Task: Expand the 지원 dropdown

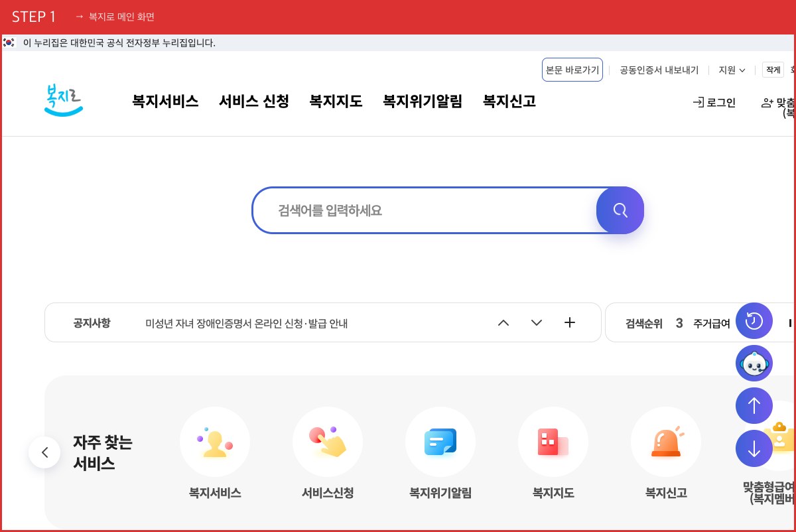Action: (732, 70)
